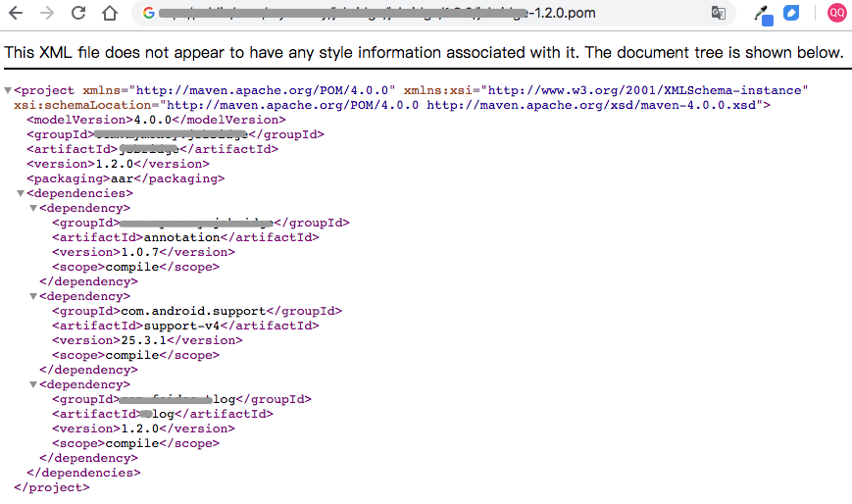The width and height of the screenshot is (852, 504).
Task: Click the color picker extension icon
Action: (x=764, y=15)
